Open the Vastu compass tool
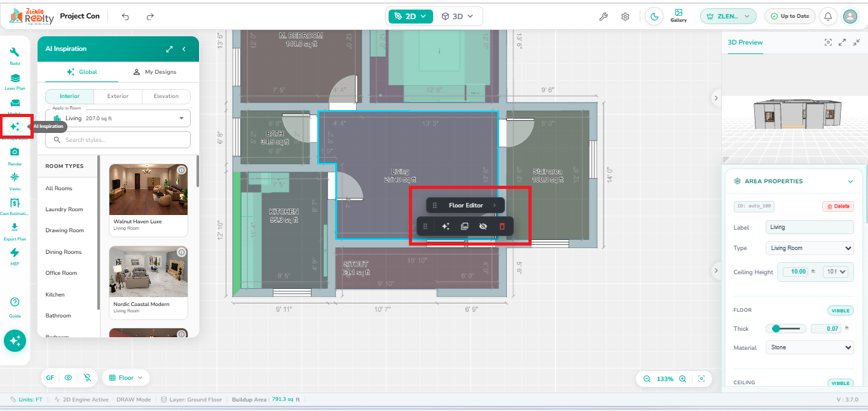 point(15,180)
